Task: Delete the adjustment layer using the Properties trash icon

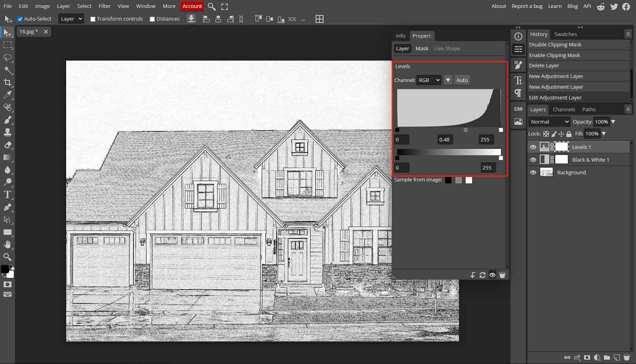Action: pos(502,275)
